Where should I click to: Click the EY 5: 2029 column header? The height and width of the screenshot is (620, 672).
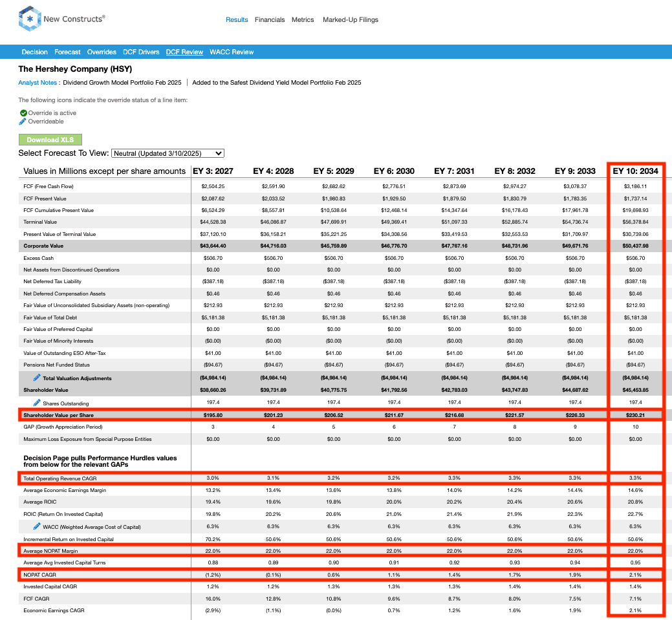[334, 171]
